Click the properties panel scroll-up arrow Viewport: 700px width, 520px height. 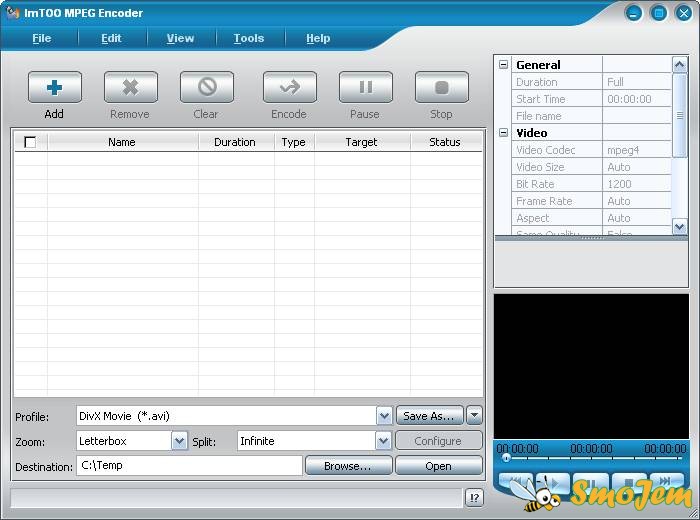point(679,65)
